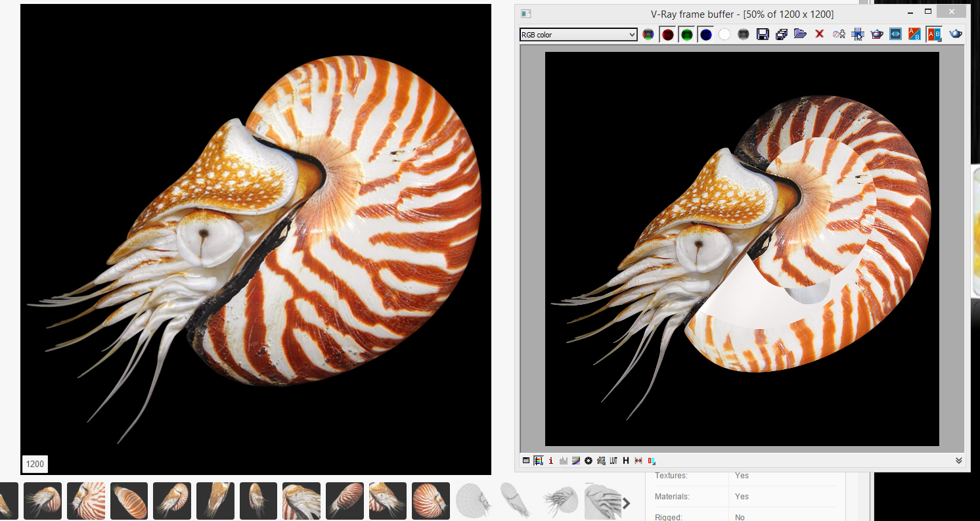Clear the current frame buffer image
This screenshot has width=980, height=521.
tap(819, 34)
